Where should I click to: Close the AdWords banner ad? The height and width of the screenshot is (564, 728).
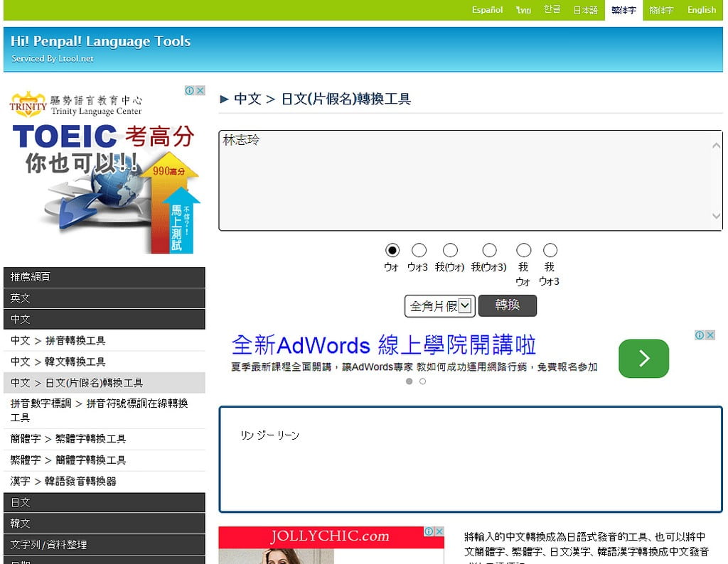[x=710, y=335]
